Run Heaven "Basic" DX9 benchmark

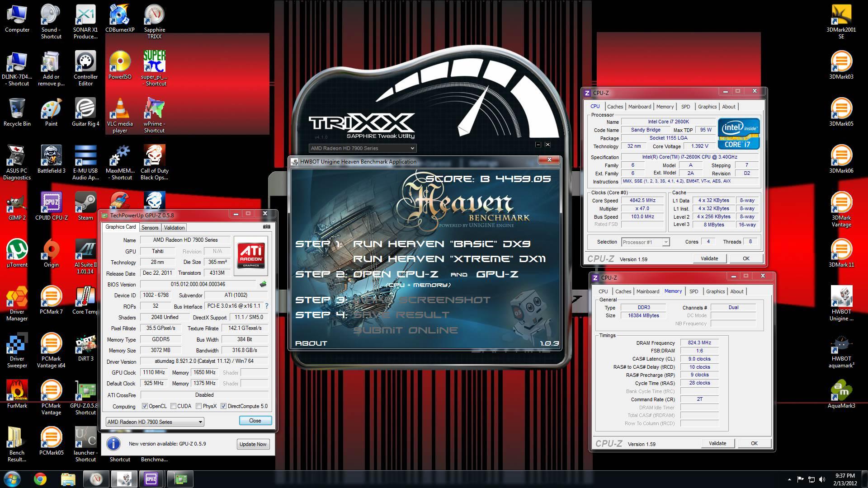pyautogui.click(x=441, y=244)
